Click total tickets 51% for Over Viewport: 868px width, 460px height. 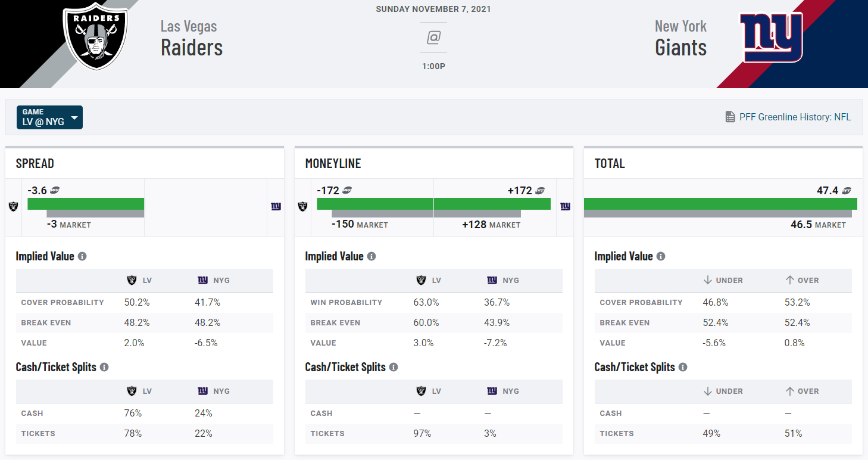(x=794, y=433)
